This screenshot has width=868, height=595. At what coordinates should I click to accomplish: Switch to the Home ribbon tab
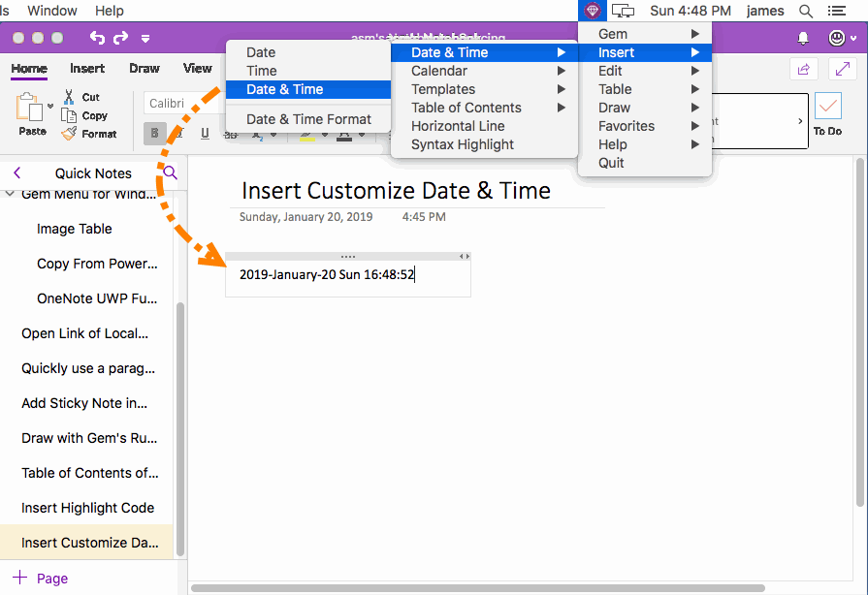[29, 68]
